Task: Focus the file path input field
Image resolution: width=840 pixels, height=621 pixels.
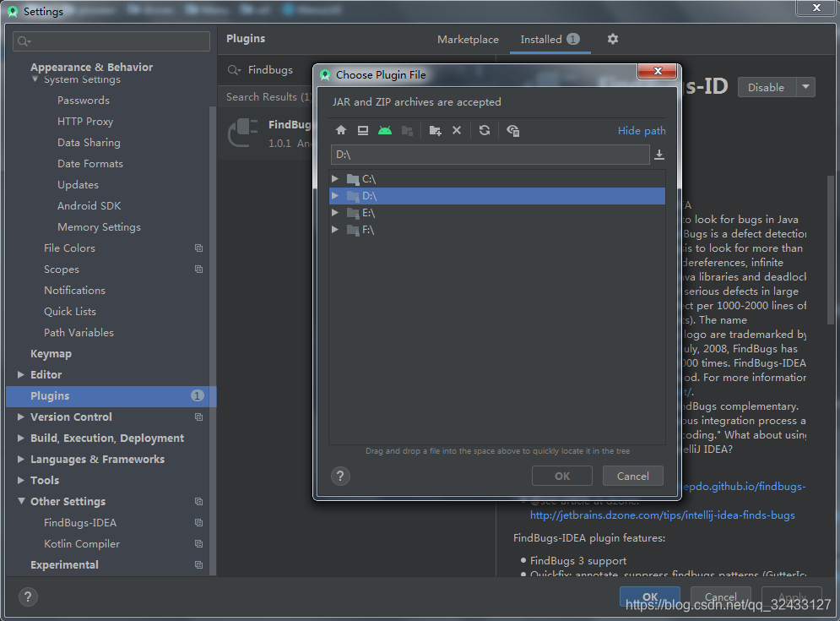Action: (x=490, y=155)
